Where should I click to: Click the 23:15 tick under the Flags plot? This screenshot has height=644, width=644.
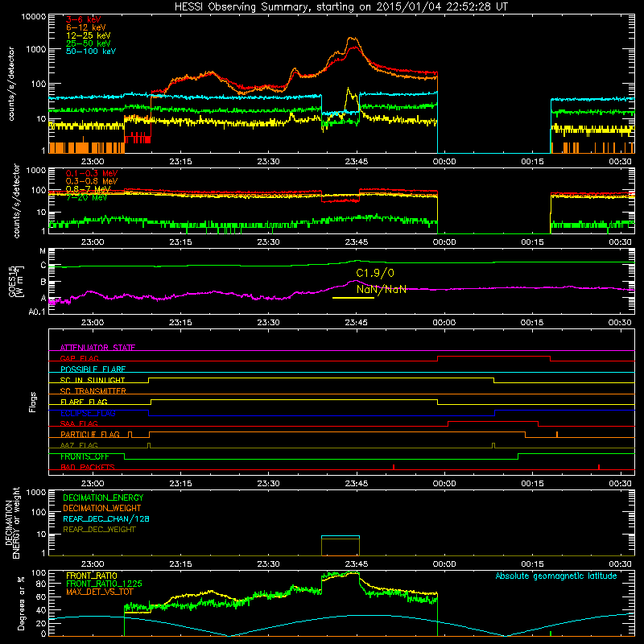tap(180, 484)
